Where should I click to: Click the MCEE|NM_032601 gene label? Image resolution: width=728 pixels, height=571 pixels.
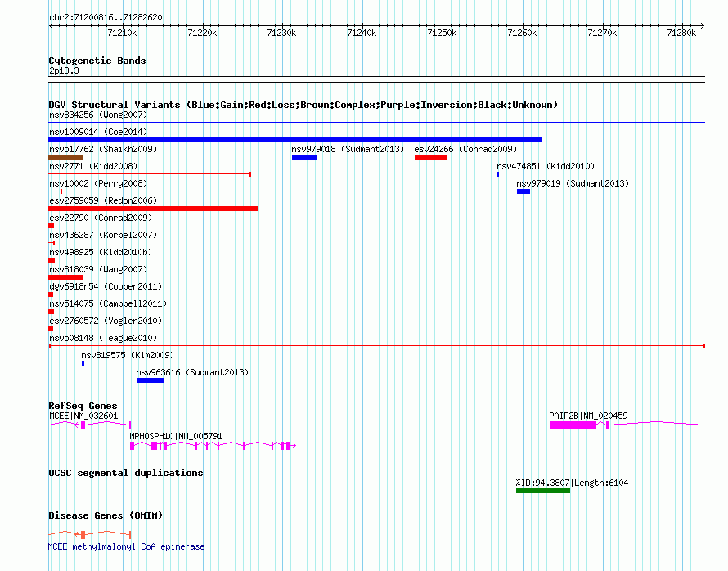83,416
